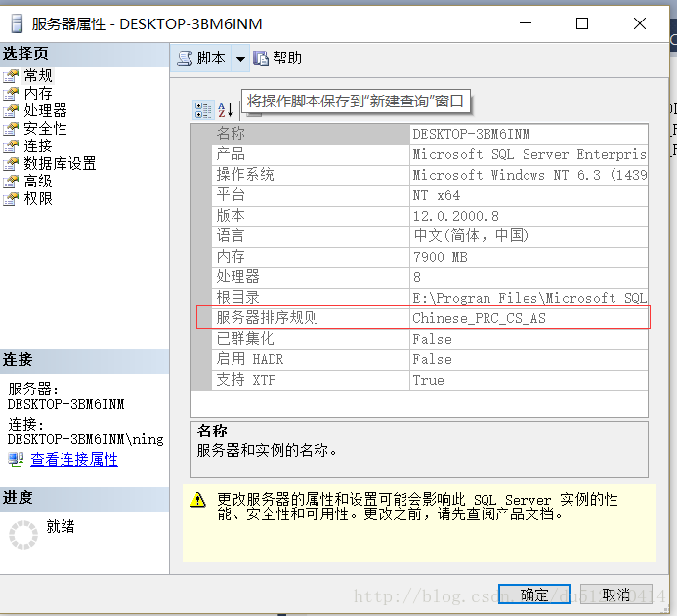
Task: Click the categorized view icon in property grid
Action: point(203,110)
